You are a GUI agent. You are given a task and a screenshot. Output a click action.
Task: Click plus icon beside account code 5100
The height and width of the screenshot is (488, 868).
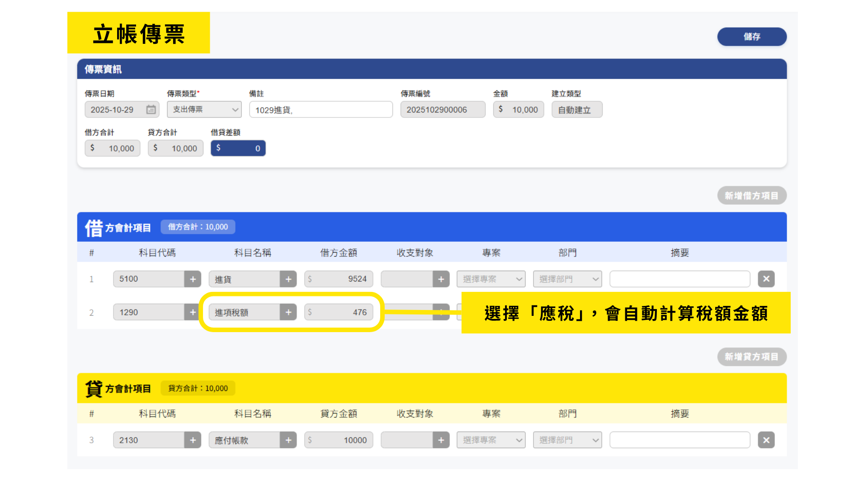pos(193,279)
